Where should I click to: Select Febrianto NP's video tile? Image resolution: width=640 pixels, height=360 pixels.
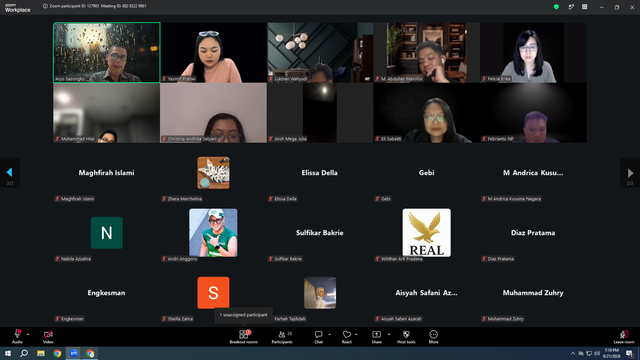click(533, 113)
